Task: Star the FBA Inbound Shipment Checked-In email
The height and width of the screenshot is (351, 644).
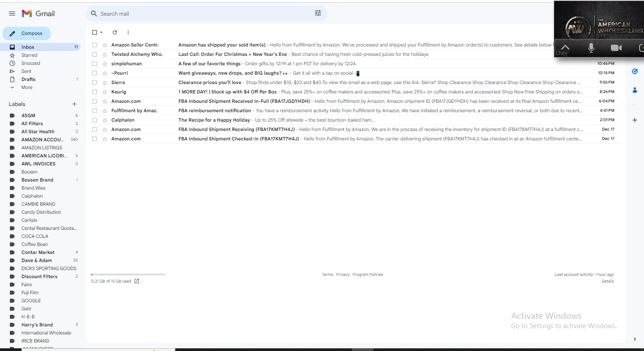Action: (105, 139)
